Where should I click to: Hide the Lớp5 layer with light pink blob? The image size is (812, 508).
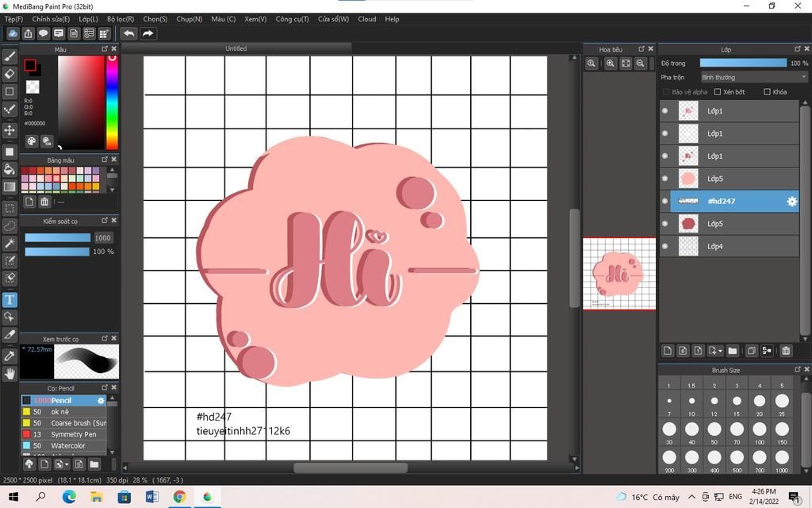665,179
